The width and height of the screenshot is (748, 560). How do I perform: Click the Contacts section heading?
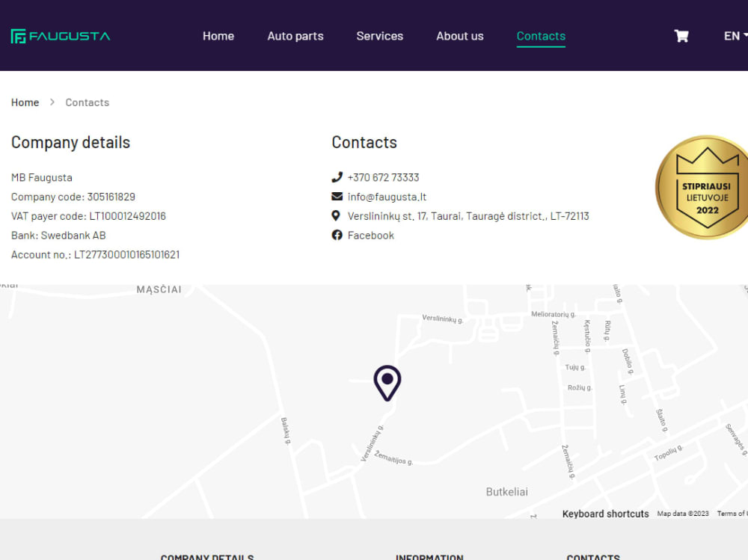coord(364,142)
